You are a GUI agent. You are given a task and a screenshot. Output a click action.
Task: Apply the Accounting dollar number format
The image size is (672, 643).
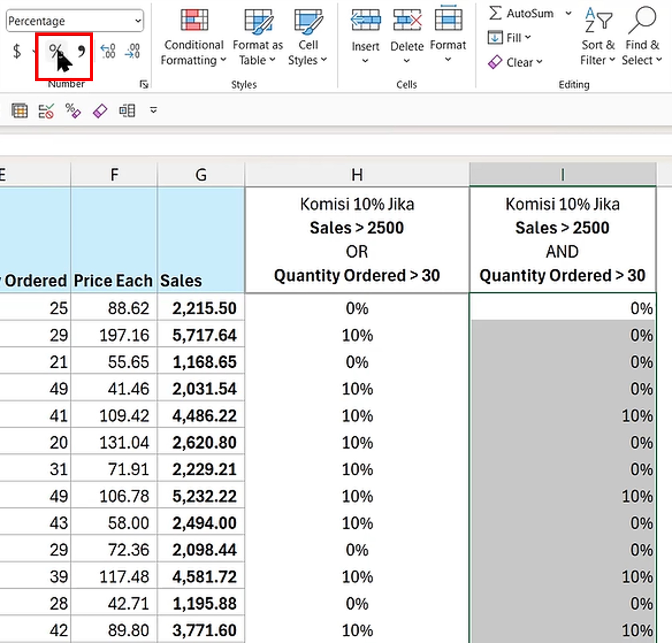click(17, 52)
